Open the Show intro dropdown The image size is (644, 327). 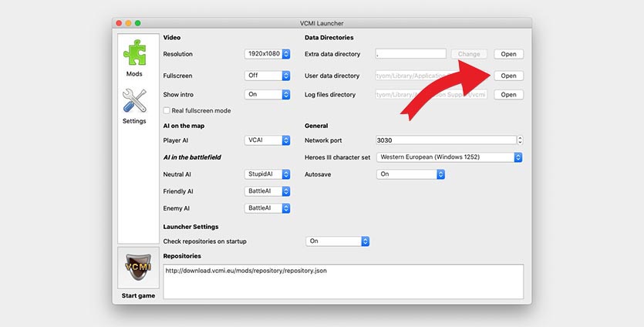pos(268,95)
